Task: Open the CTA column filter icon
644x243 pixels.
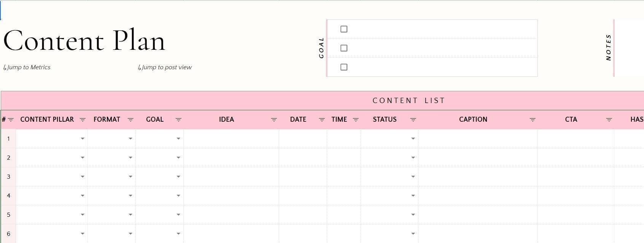Action: tap(609, 120)
